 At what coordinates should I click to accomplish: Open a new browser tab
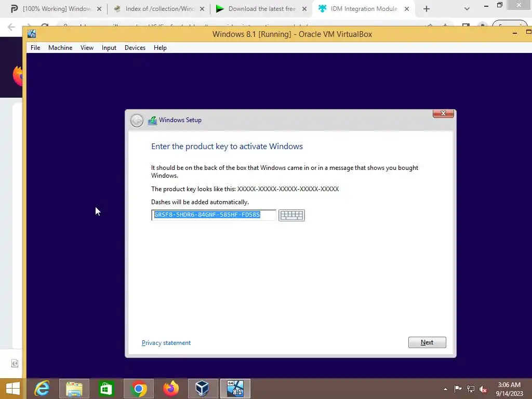coord(427,9)
